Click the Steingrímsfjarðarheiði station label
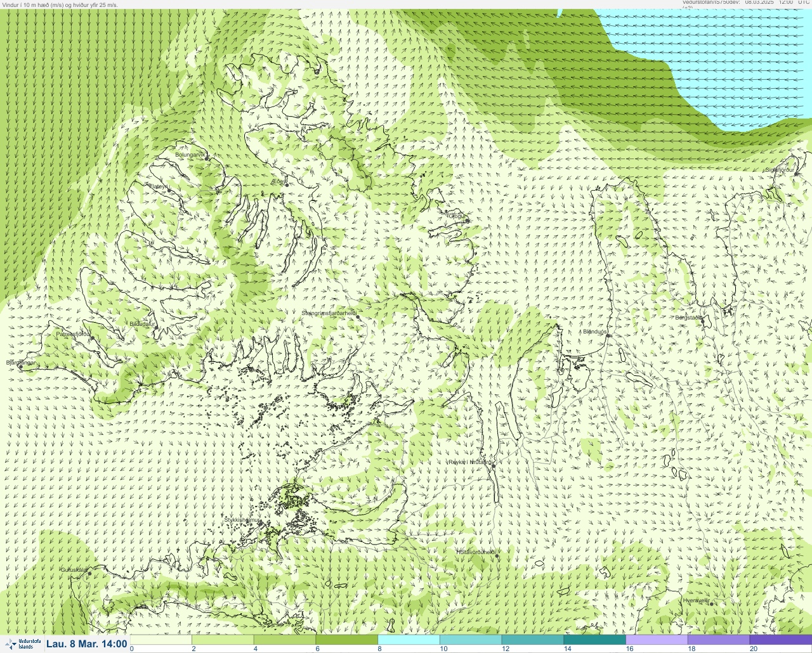The height and width of the screenshot is (653, 812). (x=328, y=313)
